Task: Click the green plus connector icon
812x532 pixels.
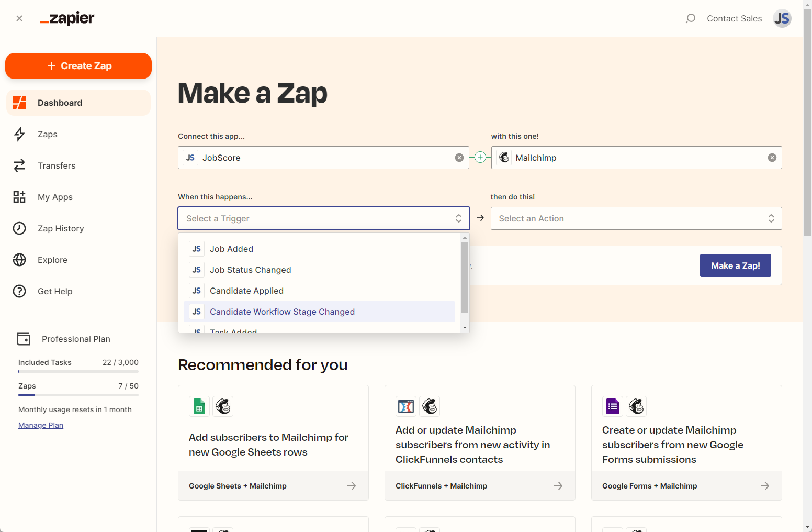Action: 480,157
